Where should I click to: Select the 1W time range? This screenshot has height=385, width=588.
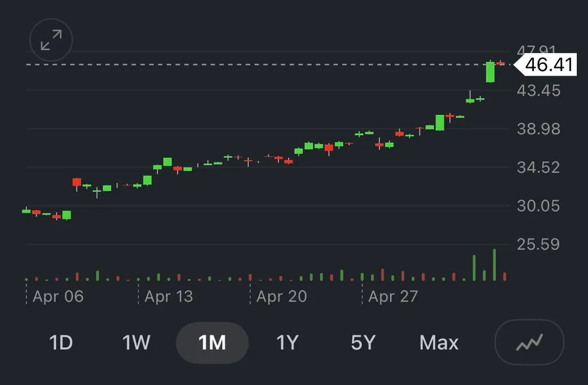coord(136,343)
